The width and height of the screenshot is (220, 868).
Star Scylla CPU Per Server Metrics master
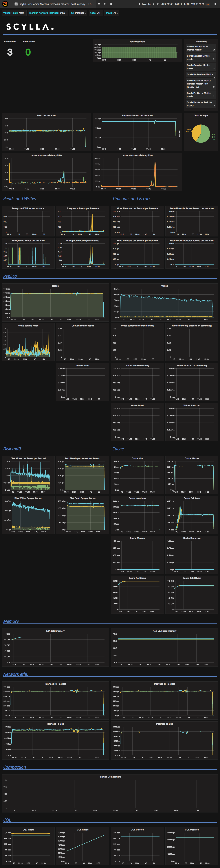214,50
